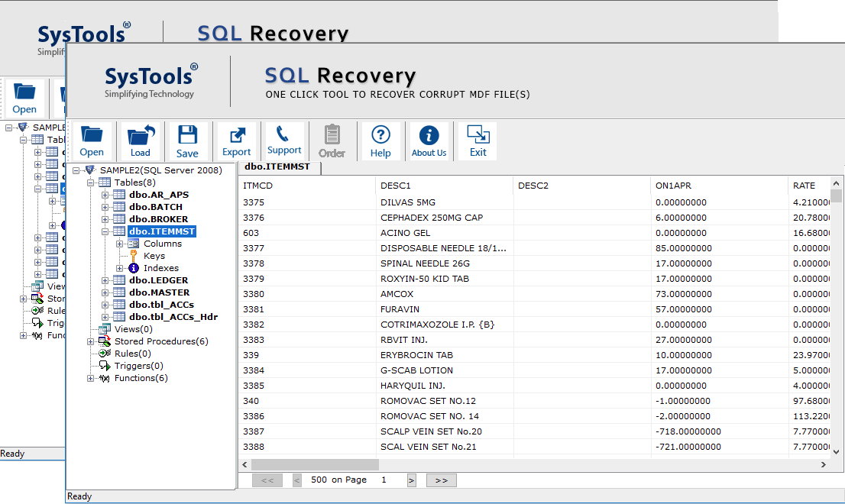The width and height of the screenshot is (845, 504).
Task: Click the vertical scrollbar up arrow
Action: pos(836,183)
